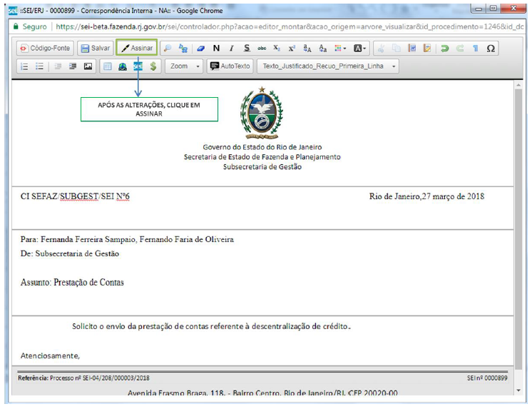The height and width of the screenshot is (409, 532).
Task: Toggle italic formatting
Action: tap(231, 48)
